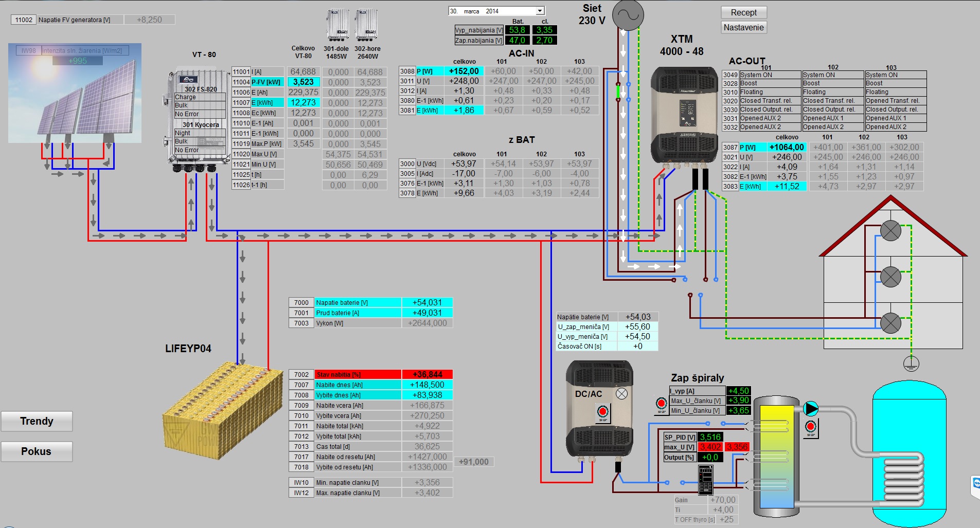Screen dimensions: 980x528
Task: Click the LIFEYP04 battery pack image
Action: [x=223, y=411]
